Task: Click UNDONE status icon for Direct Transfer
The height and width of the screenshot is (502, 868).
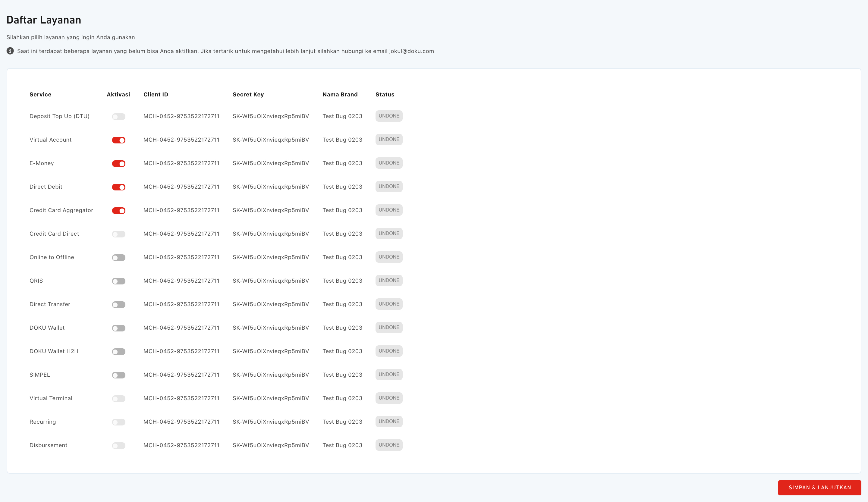Action: (x=389, y=304)
